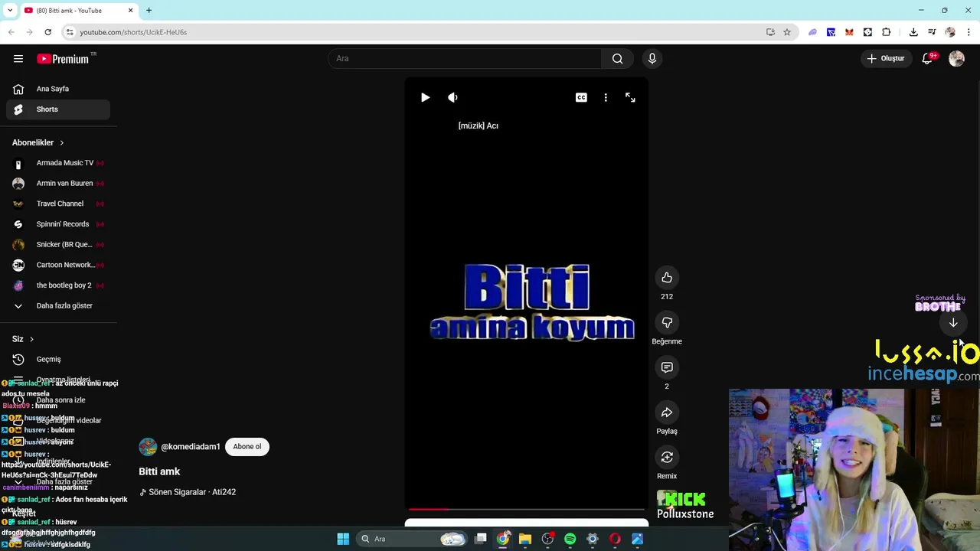
Task: Mute the Short's volume speaker icon
Action: click(x=452, y=97)
